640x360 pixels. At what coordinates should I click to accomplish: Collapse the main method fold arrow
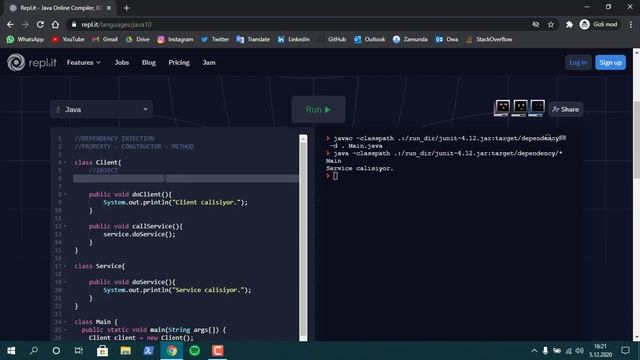click(65, 330)
